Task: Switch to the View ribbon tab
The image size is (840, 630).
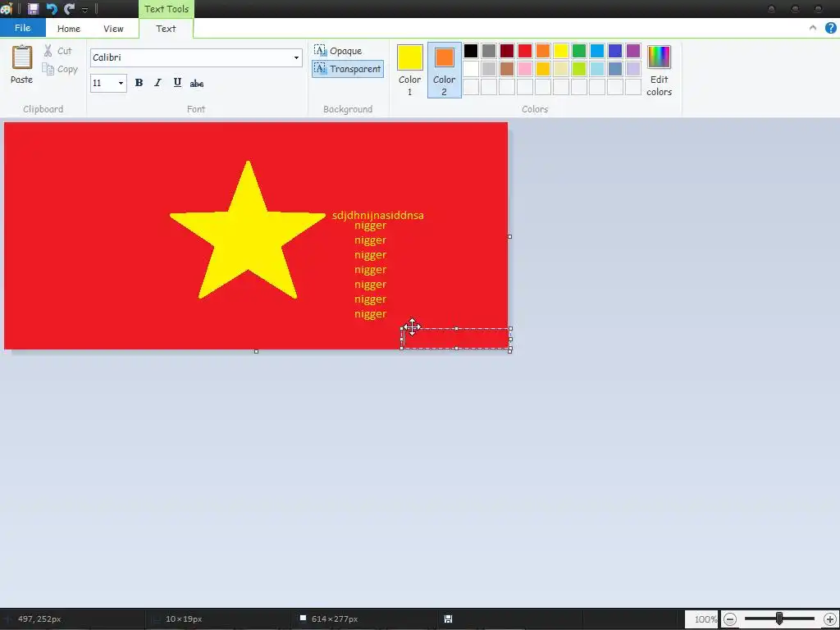Action: click(x=113, y=29)
